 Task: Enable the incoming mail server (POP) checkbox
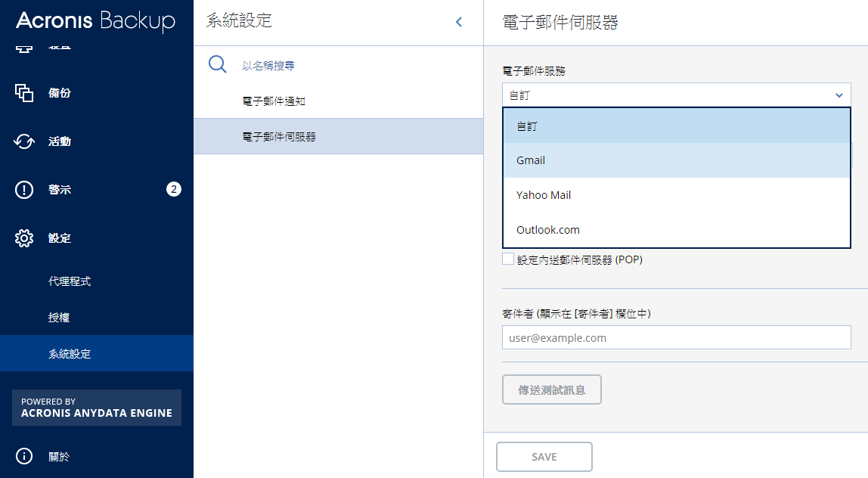(x=507, y=259)
